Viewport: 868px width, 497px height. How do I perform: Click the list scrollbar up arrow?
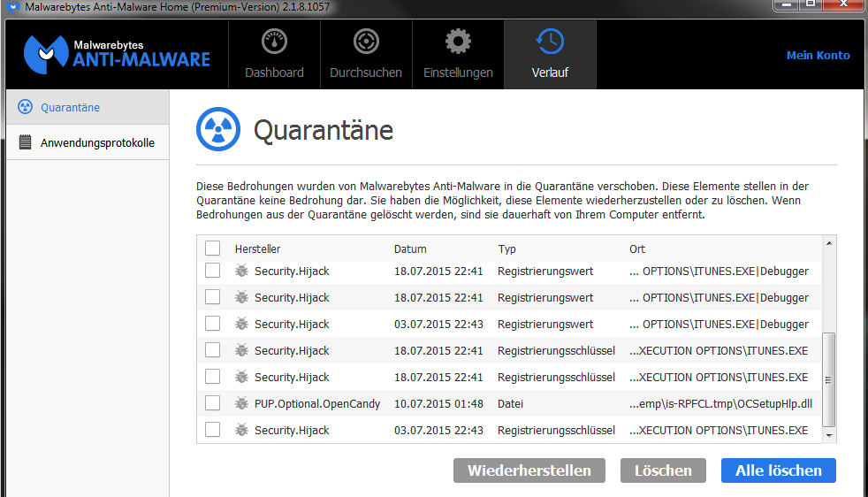coord(829,243)
